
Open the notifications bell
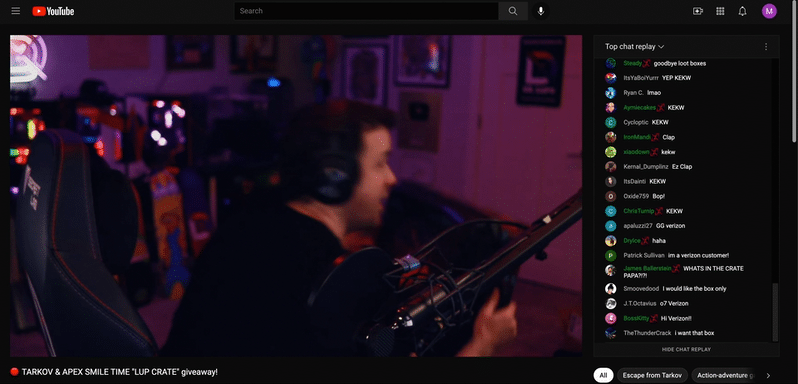(743, 11)
